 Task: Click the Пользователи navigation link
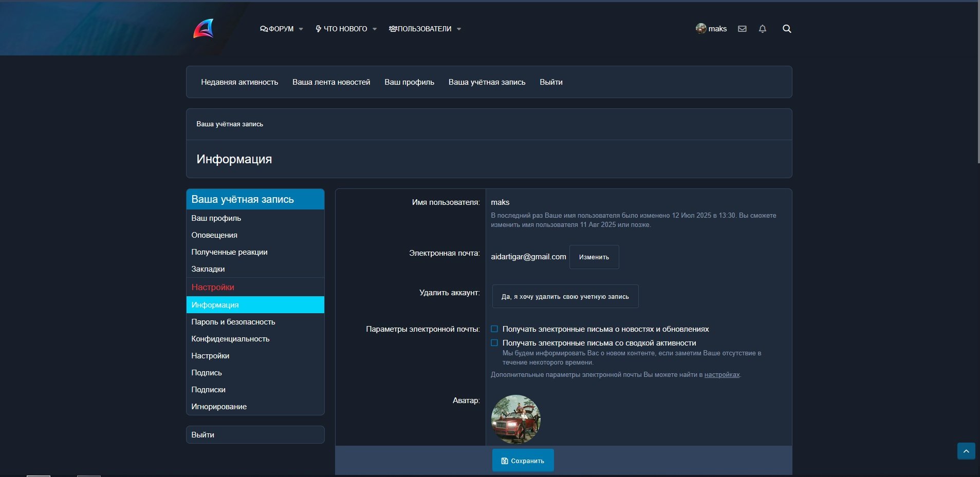point(420,29)
